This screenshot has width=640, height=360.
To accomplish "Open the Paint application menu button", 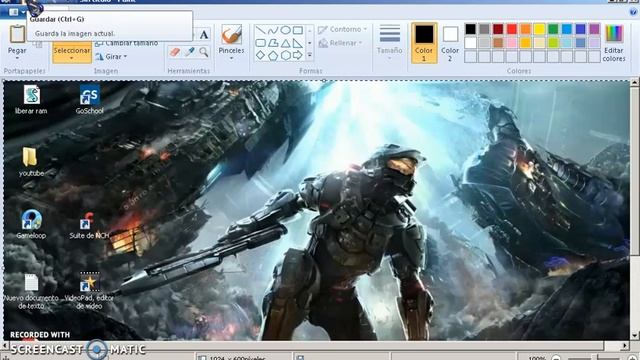I will tap(16, 12).
